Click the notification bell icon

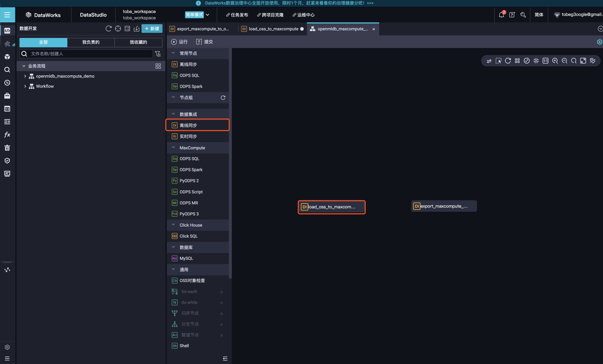[501, 15]
